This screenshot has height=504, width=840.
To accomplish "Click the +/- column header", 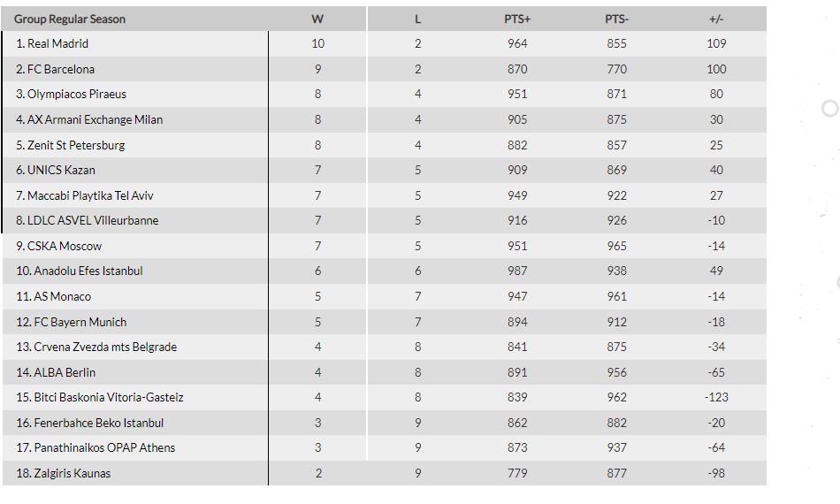I will [716, 19].
